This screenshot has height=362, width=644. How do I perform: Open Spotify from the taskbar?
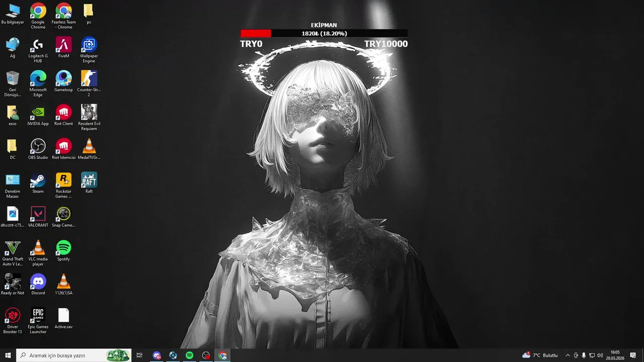pos(190,355)
